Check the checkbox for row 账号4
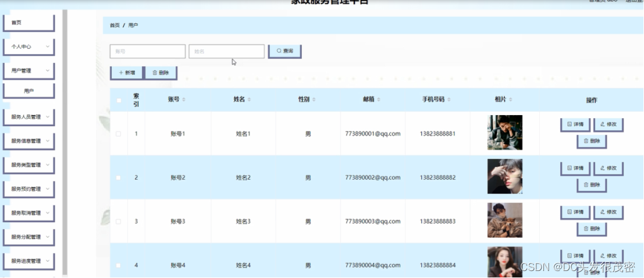Screen dimensions: 644x278 pyautogui.click(x=119, y=265)
